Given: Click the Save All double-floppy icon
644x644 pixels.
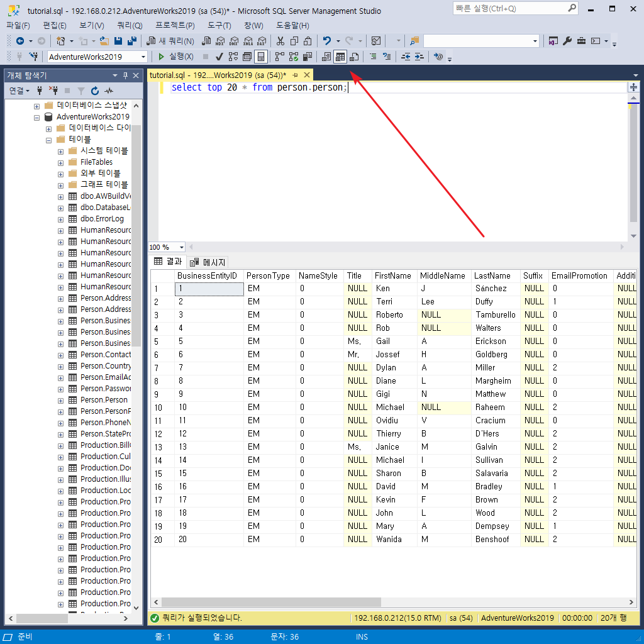Looking at the screenshot, I should (132, 41).
